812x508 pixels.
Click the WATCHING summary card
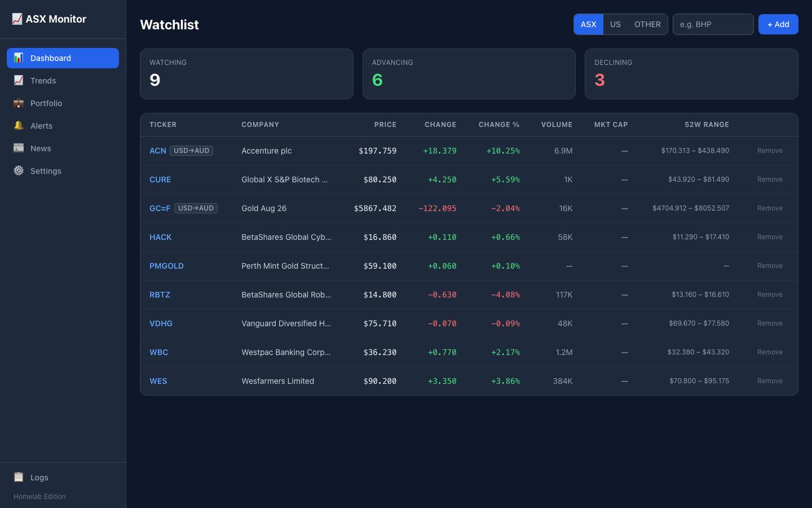[x=246, y=74]
